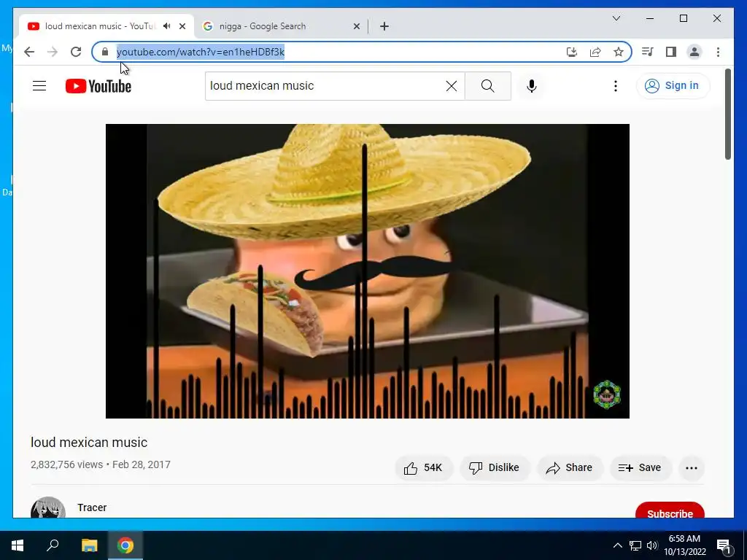
Task: View site info via padlock icon
Action: [105, 52]
